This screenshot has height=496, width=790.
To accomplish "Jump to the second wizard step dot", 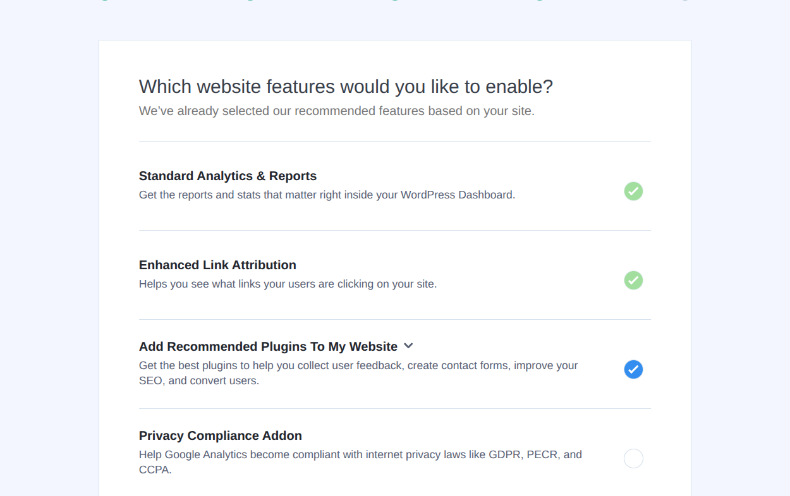I will tap(249, 1).
